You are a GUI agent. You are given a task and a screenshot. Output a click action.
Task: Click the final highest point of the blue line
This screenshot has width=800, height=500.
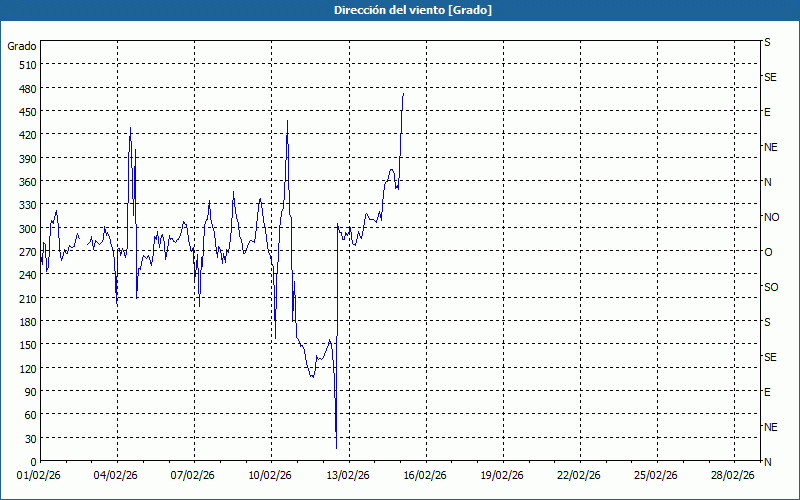[x=403, y=93]
